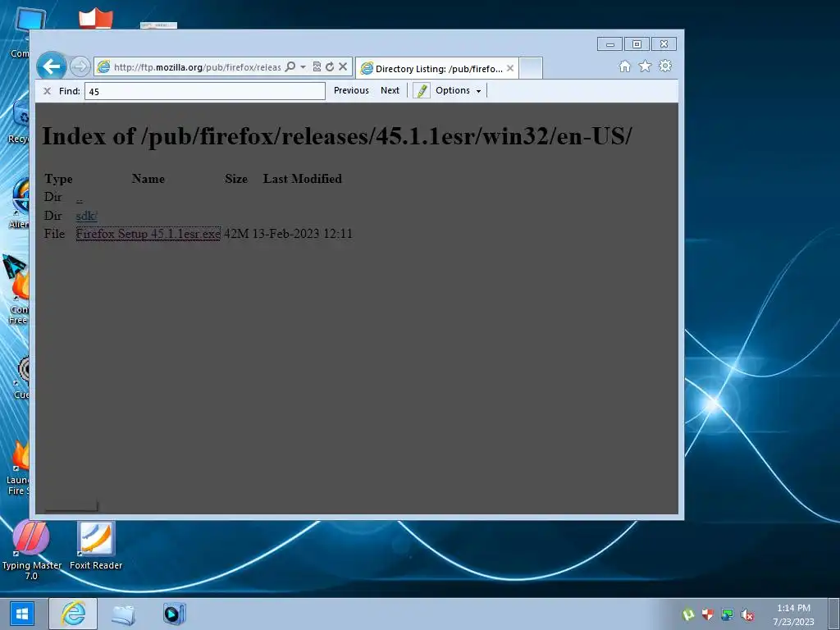
Task: Open Foxit Reader desktop shortcut
Action: coord(96,546)
